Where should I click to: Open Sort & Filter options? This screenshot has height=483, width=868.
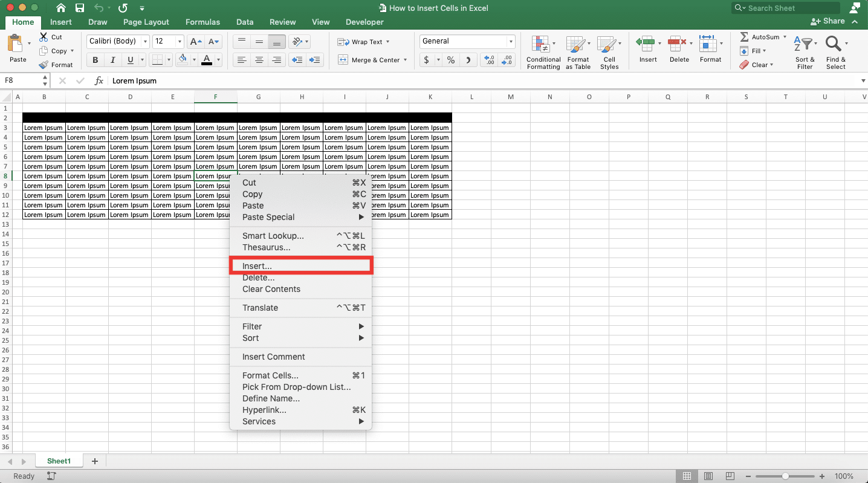point(805,52)
